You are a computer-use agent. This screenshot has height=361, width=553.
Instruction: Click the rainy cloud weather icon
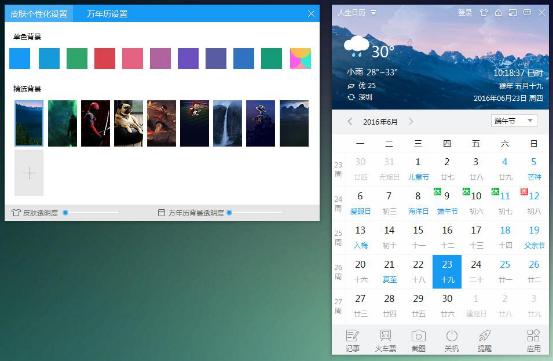point(357,46)
